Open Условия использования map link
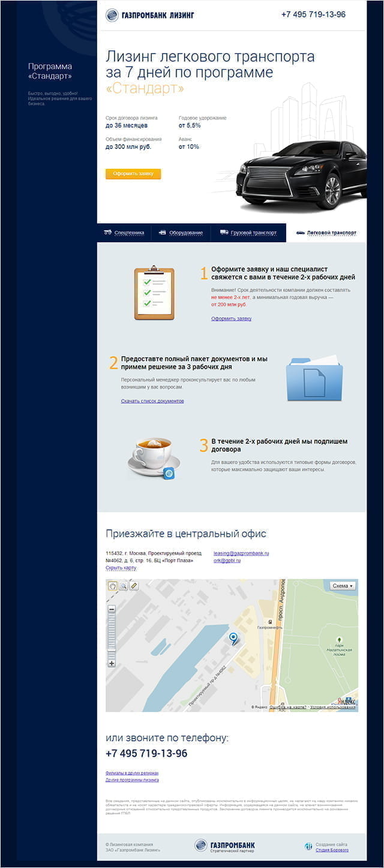The height and width of the screenshot is (868, 384). [333, 707]
